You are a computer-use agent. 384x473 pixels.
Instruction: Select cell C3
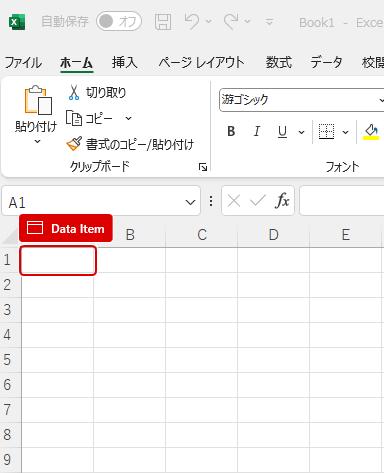tap(202, 310)
